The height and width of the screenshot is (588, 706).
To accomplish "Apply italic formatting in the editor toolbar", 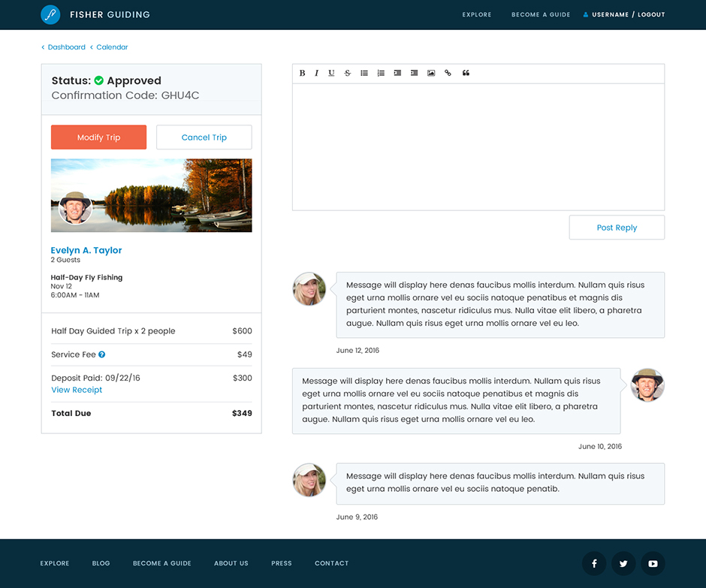I will click(316, 74).
